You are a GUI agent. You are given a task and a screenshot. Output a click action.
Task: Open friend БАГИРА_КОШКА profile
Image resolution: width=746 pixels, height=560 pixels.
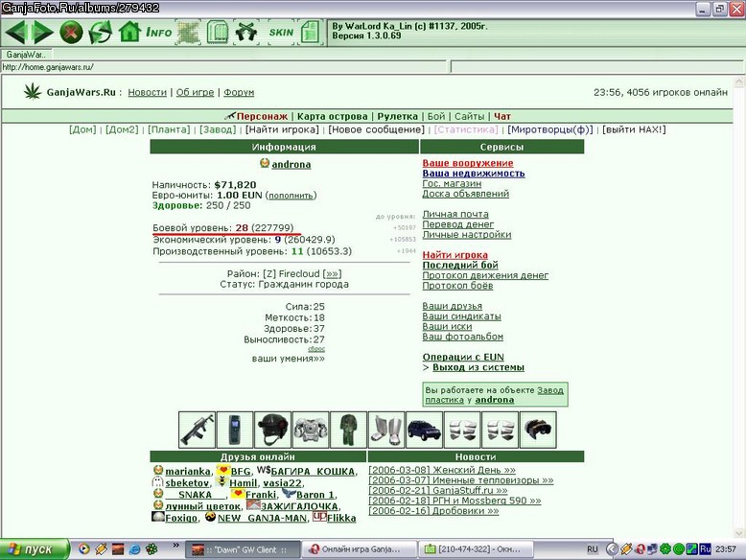click(312, 472)
